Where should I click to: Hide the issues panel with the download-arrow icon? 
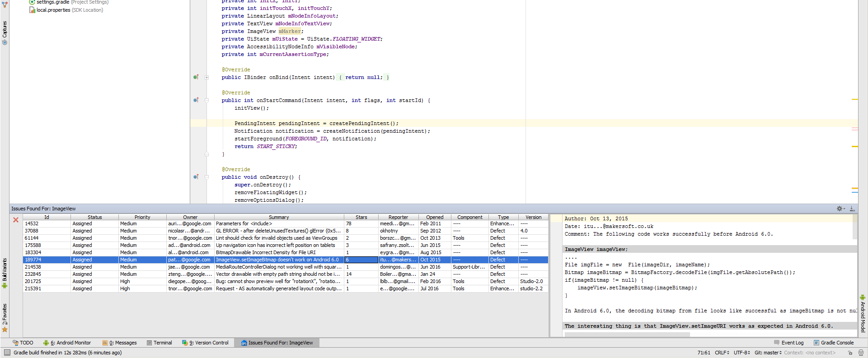[852, 209]
